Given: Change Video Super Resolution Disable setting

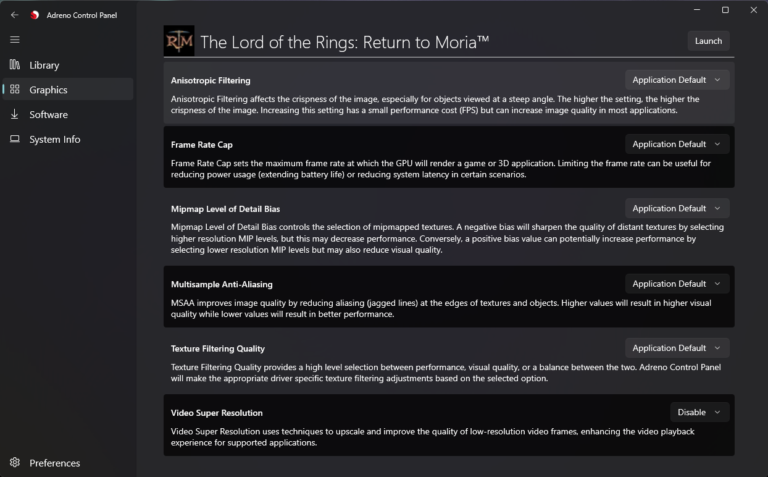Looking at the screenshot, I should (699, 412).
